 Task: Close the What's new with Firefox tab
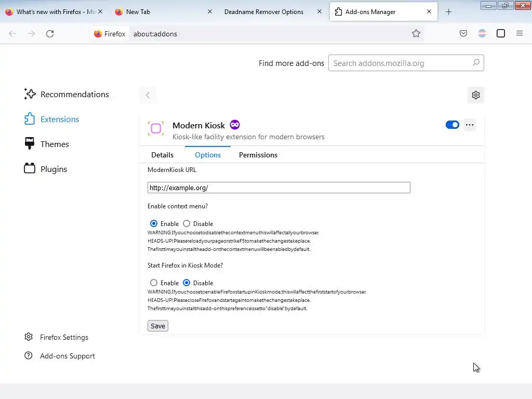point(100,11)
